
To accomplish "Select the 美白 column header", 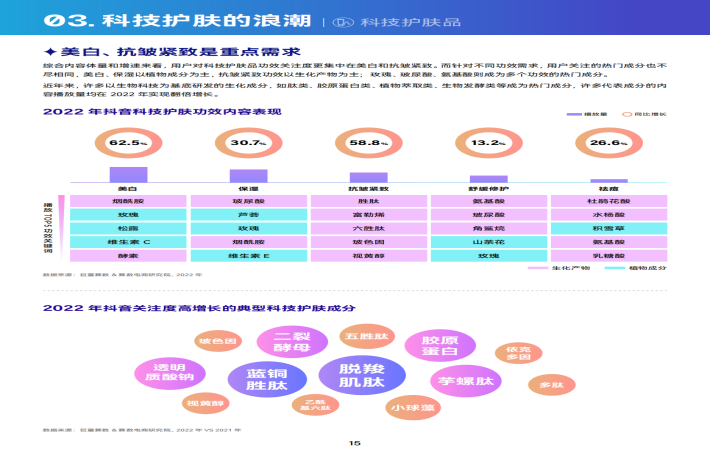I will (x=128, y=188).
